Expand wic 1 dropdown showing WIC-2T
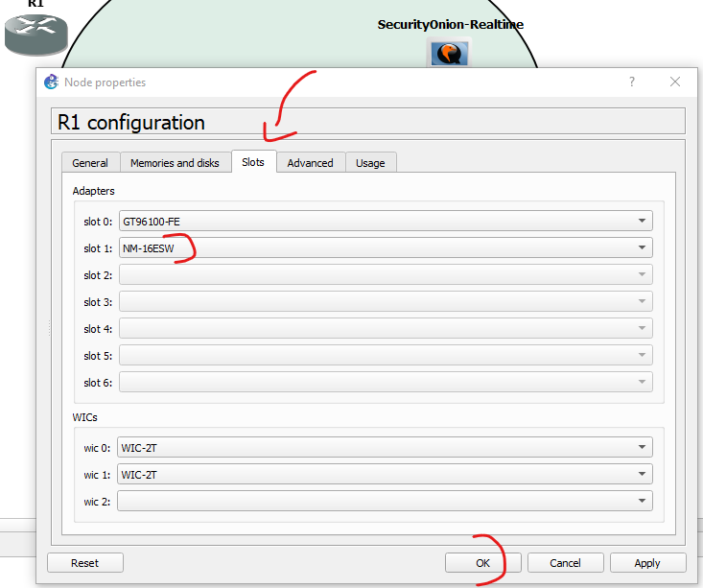This screenshot has height=588, width=703. pyautogui.click(x=385, y=475)
